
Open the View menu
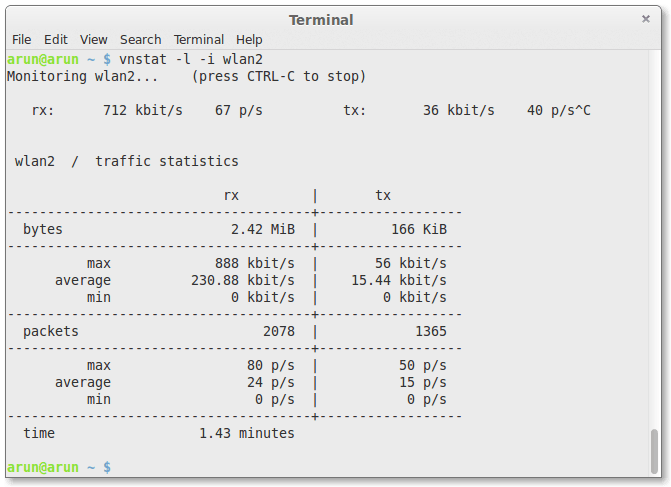click(94, 39)
